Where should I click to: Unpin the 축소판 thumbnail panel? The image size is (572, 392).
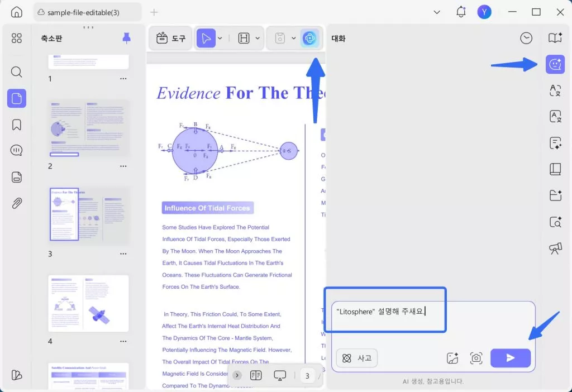(126, 38)
